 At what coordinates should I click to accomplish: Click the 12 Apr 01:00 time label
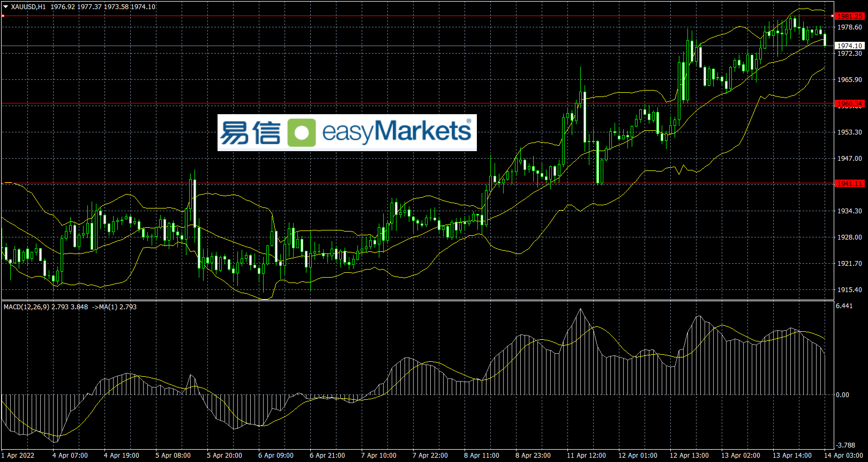pyautogui.click(x=638, y=456)
